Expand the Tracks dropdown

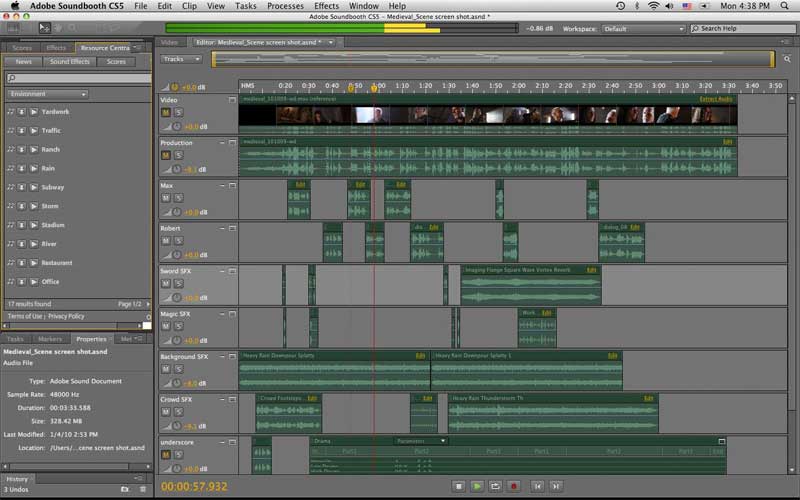182,59
